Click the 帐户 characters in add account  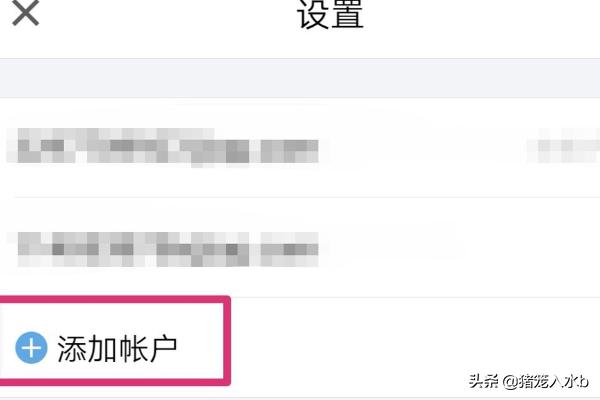[148, 348]
